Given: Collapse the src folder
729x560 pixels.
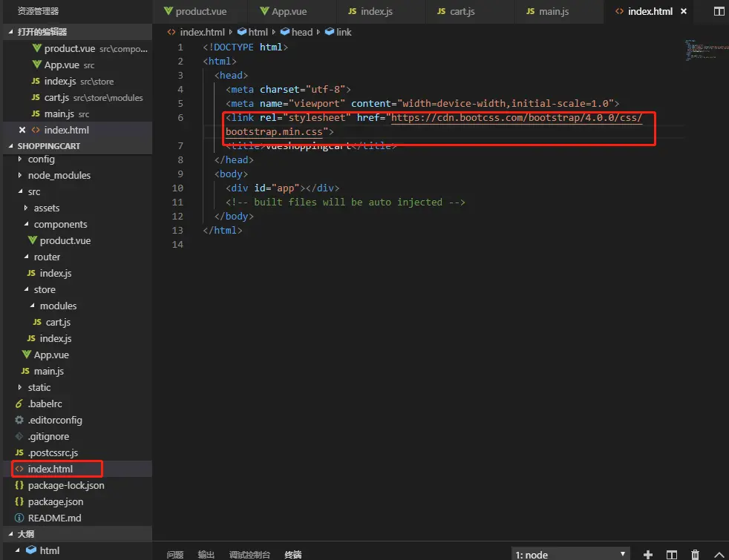Looking at the screenshot, I should pyautogui.click(x=77, y=191).
